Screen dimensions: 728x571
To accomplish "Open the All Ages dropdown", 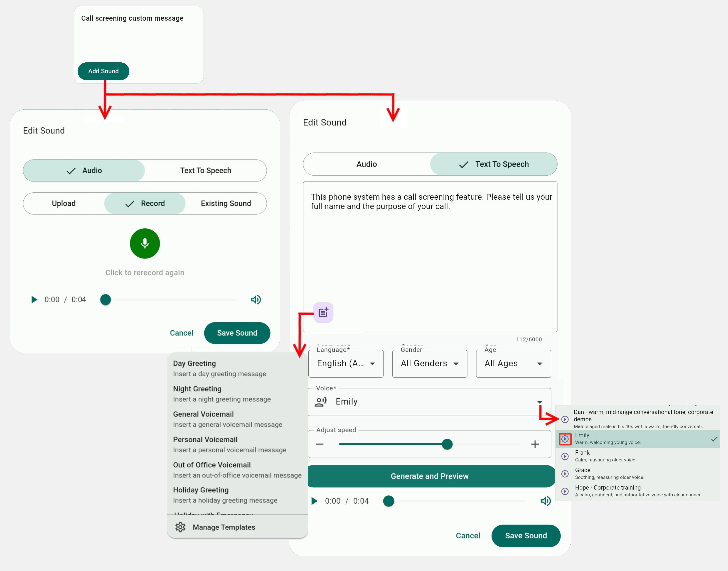I will (513, 363).
